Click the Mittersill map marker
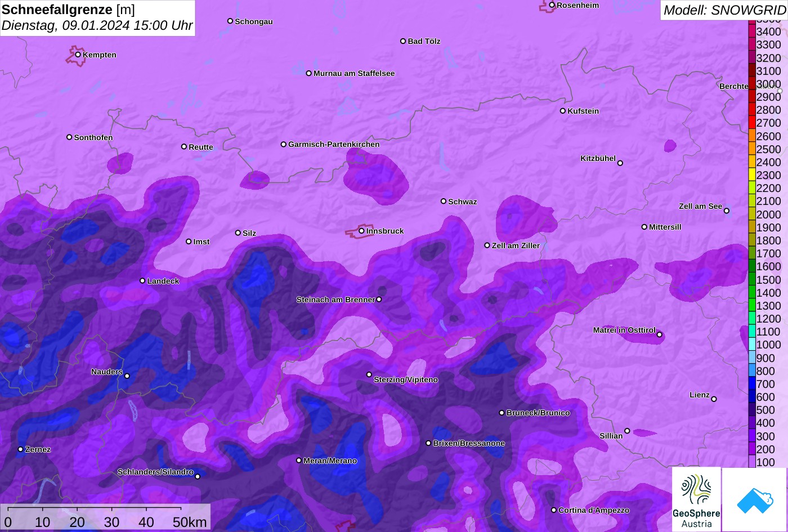The height and width of the screenshot is (532, 788). [x=644, y=227]
